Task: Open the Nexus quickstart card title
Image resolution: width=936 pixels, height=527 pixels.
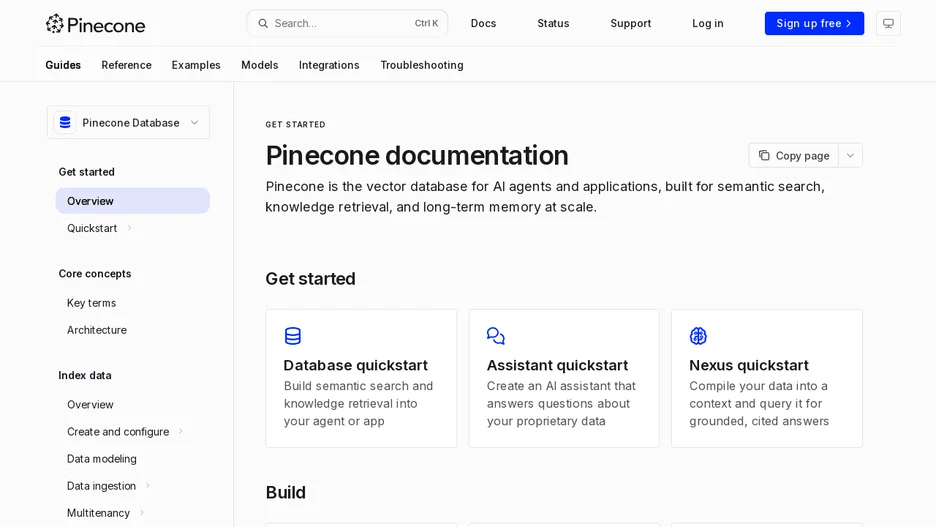Action: (x=749, y=365)
